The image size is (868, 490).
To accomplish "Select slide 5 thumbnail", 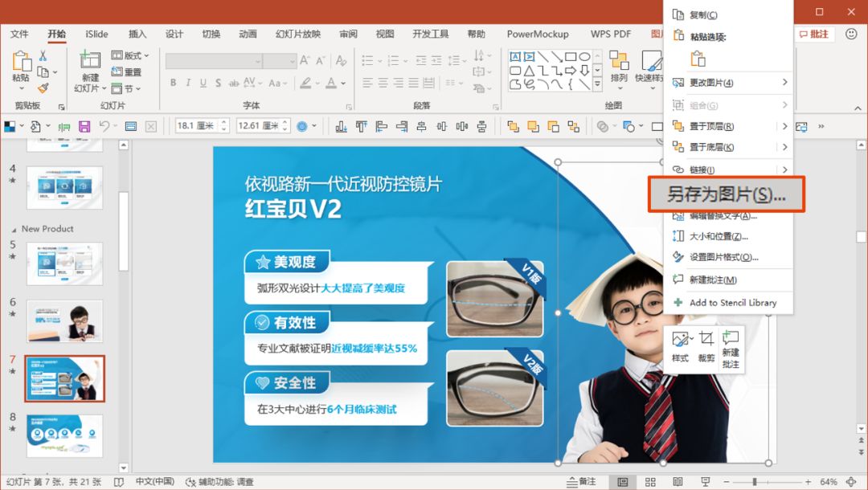I will click(x=65, y=263).
